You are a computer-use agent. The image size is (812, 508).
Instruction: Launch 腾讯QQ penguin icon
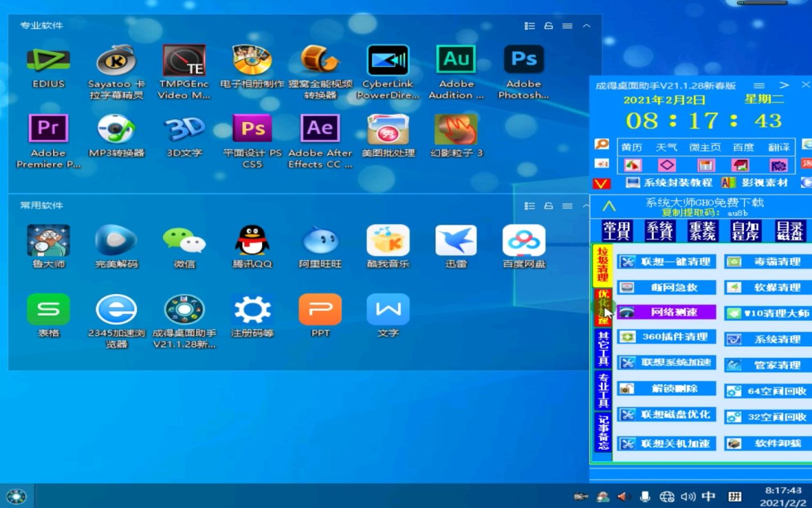point(252,240)
